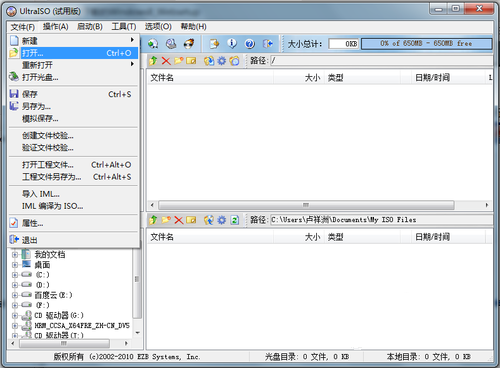Click the 650MB capacity progress bar

(426, 44)
